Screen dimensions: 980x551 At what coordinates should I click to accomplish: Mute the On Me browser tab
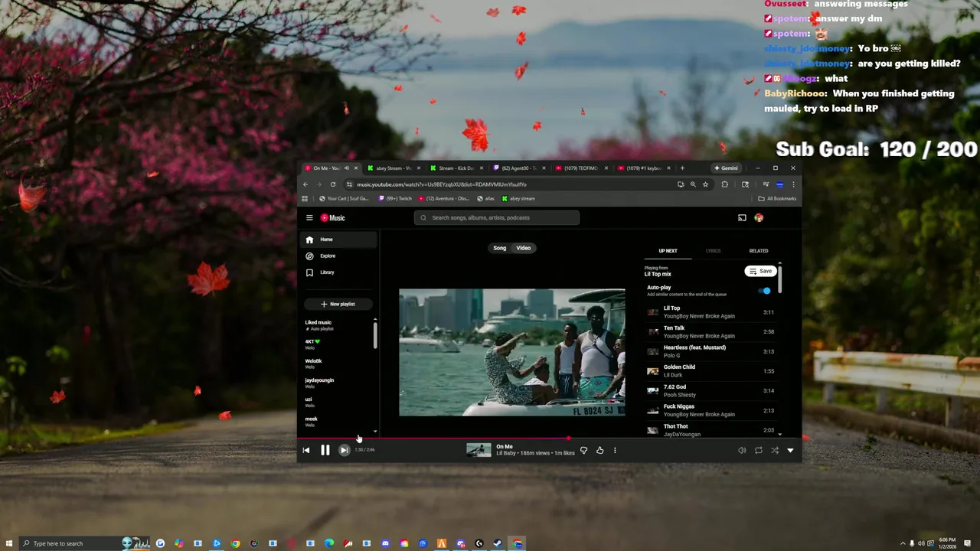pos(346,168)
